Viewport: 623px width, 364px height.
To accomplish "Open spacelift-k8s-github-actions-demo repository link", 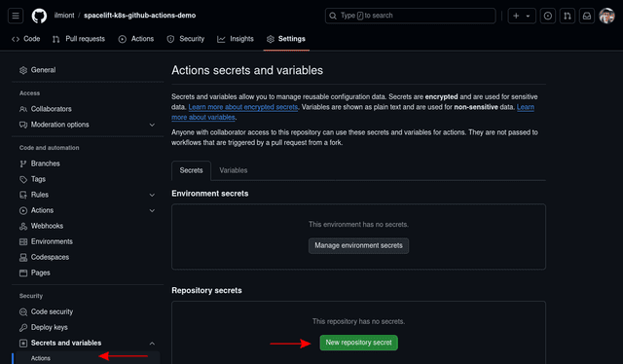I will (x=140, y=16).
